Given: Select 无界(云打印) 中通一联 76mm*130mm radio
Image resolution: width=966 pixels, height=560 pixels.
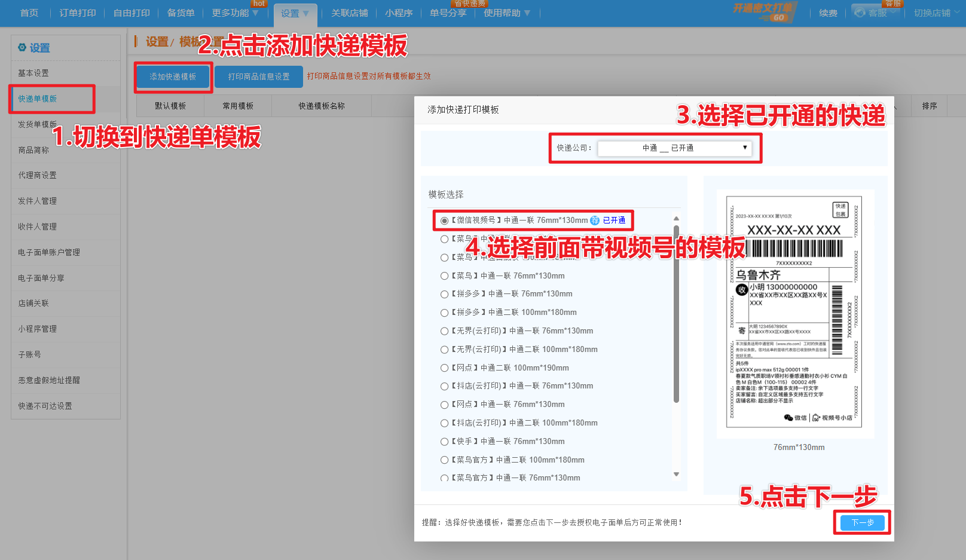Looking at the screenshot, I should point(444,331).
